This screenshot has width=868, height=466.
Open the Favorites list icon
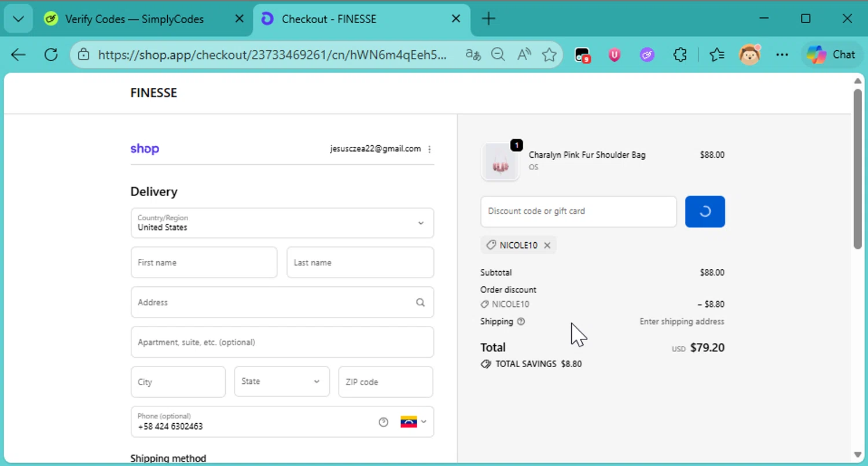point(717,55)
